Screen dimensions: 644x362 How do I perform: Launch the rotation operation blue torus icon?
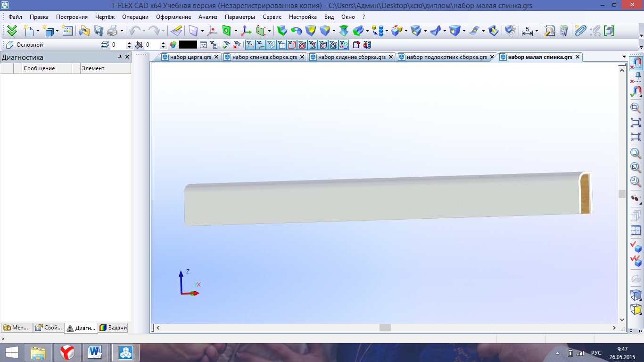tap(296, 31)
